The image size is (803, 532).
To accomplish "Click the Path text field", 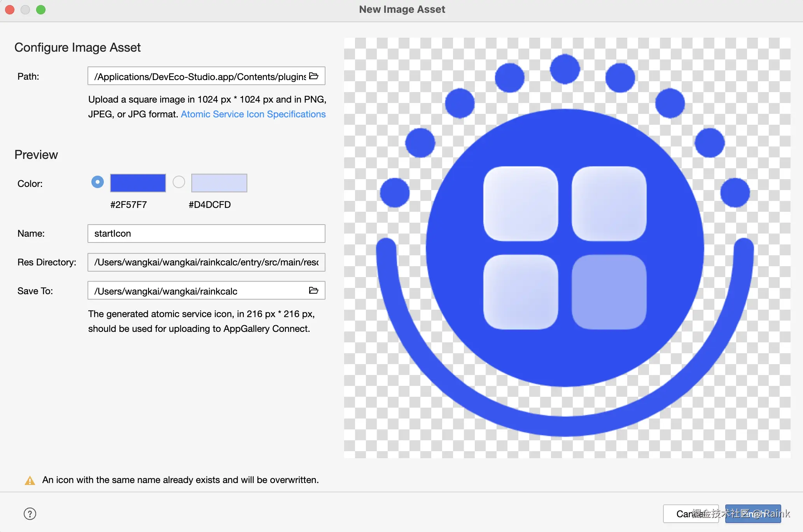I will coord(198,77).
